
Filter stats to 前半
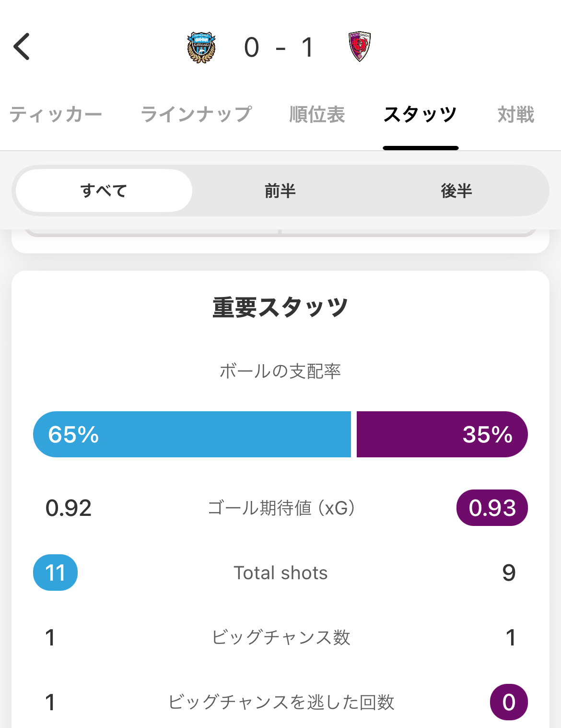[280, 191]
